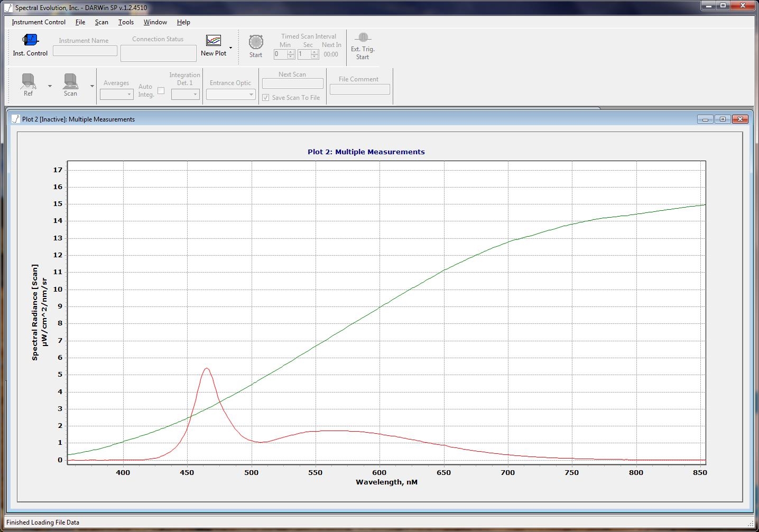Click the Ref reference scan icon
This screenshot has width=759, height=532.
coord(28,81)
